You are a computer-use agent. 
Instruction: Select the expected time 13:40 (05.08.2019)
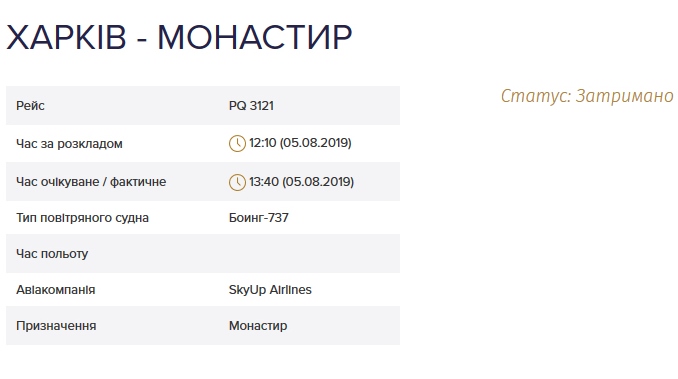point(301,182)
